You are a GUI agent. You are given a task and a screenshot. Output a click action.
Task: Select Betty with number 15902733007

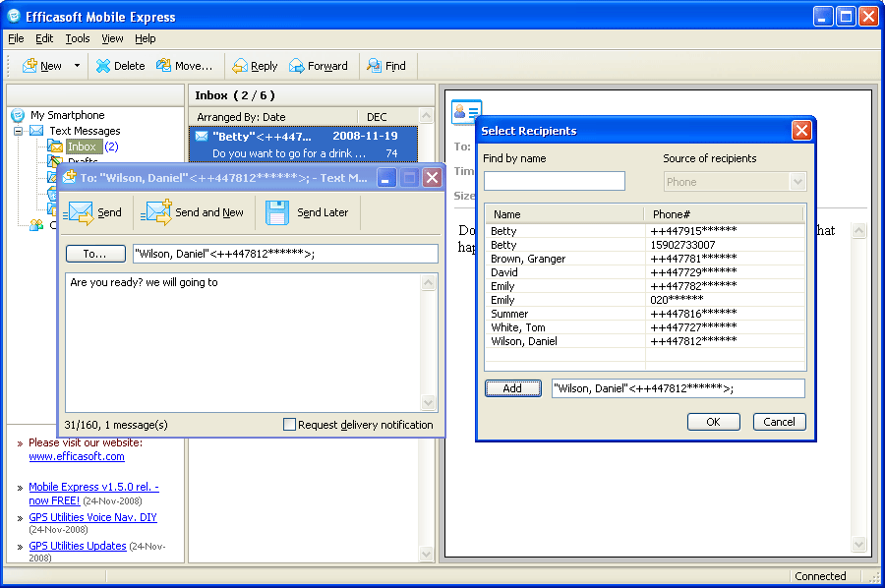pos(645,245)
